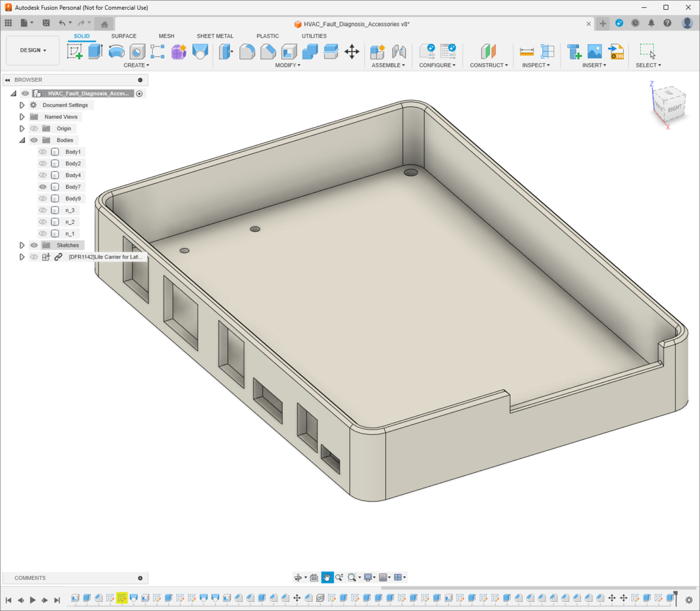Click the Offset Plane construct icon
Screen dimensions: 700x611
point(489,52)
